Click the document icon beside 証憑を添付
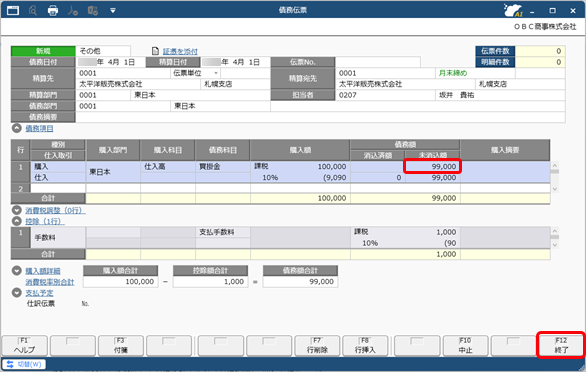 pyautogui.click(x=155, y=51)
